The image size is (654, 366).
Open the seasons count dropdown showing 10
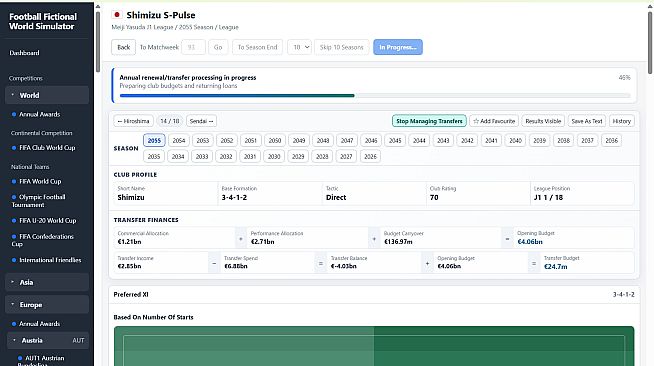point(299,47)
